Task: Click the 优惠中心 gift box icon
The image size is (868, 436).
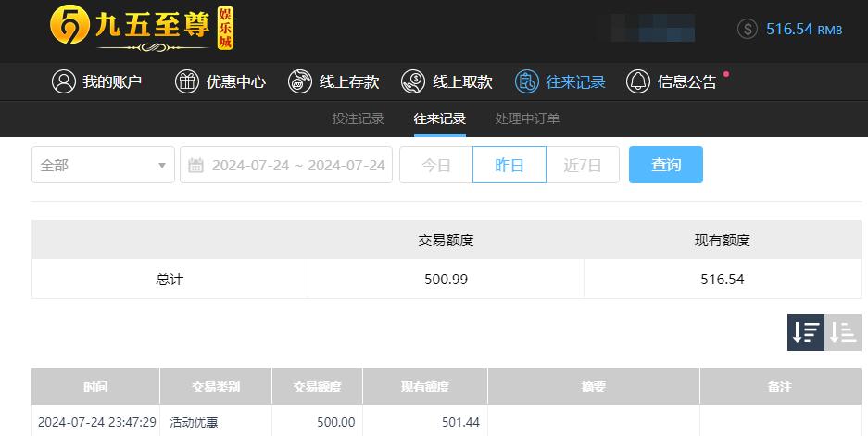Action: pos(187,81)
